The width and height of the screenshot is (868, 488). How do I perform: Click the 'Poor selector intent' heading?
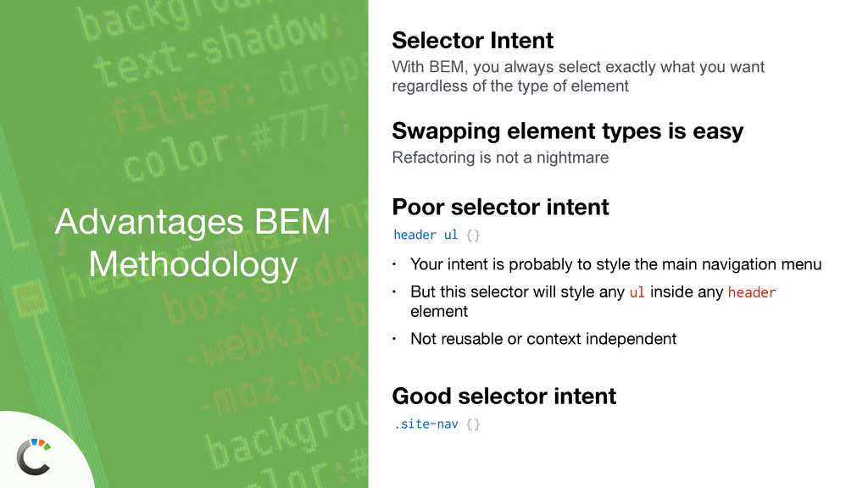tap(500, 207)
